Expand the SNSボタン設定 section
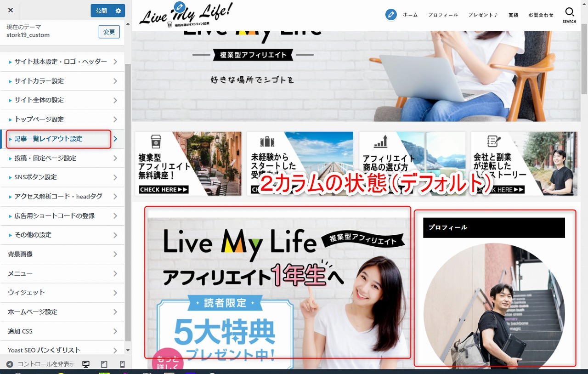This screenshot has width=588, height=374. 62,177
